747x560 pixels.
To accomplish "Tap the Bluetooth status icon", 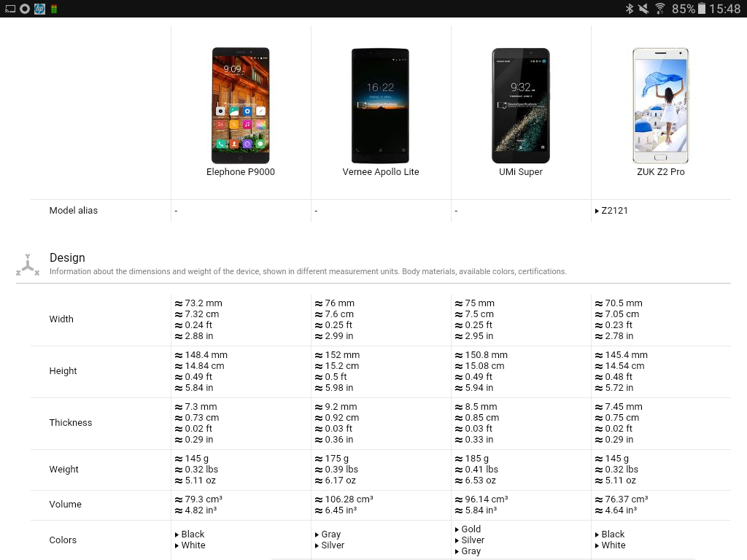I will click(x=630, y=9).
